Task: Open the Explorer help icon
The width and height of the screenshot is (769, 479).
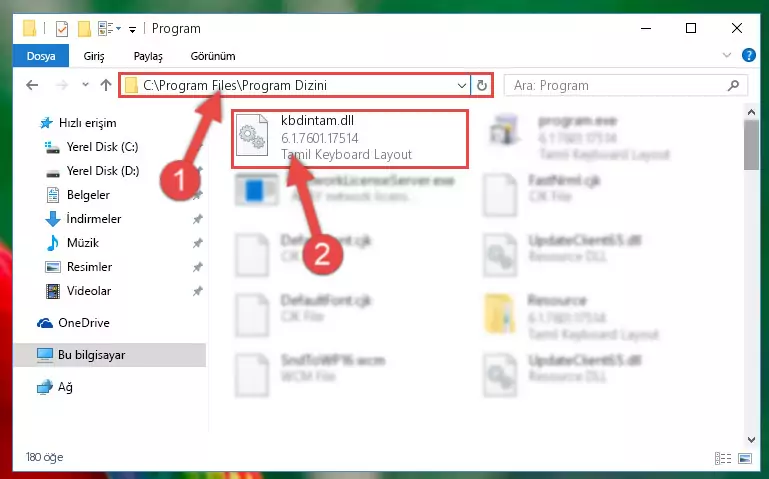Action: pos(748,55)
